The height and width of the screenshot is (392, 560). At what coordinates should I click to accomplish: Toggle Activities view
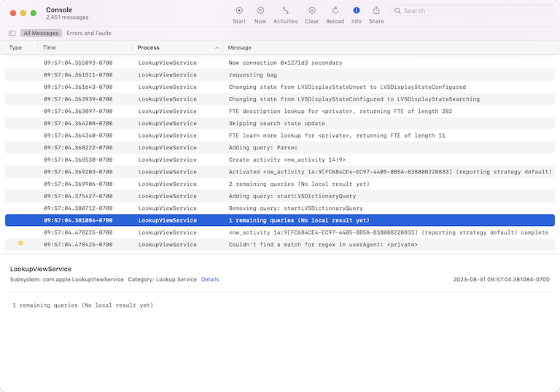coord(285,15)
